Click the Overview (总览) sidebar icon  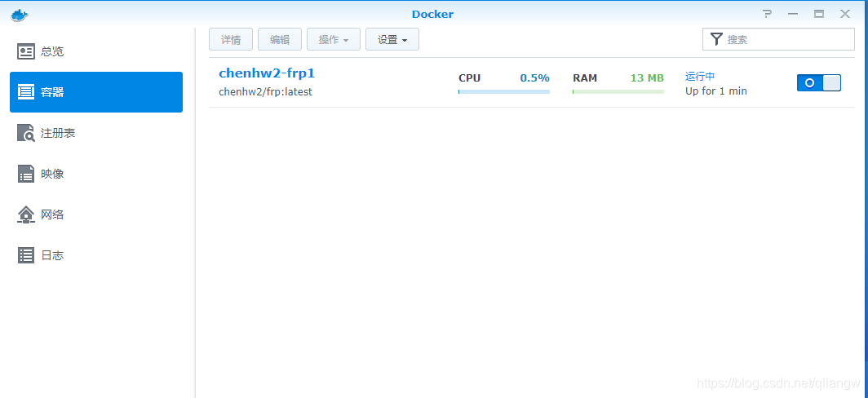(x=26, y=51)
